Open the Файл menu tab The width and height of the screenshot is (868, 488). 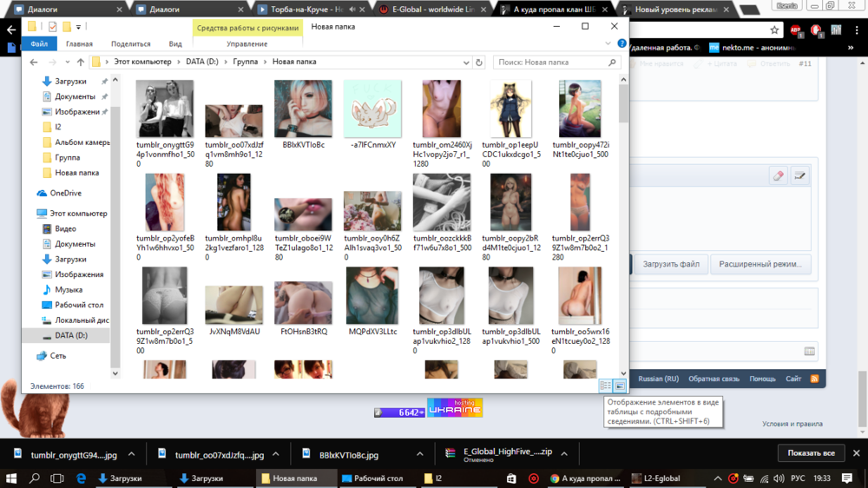click(x=39, y=43)
